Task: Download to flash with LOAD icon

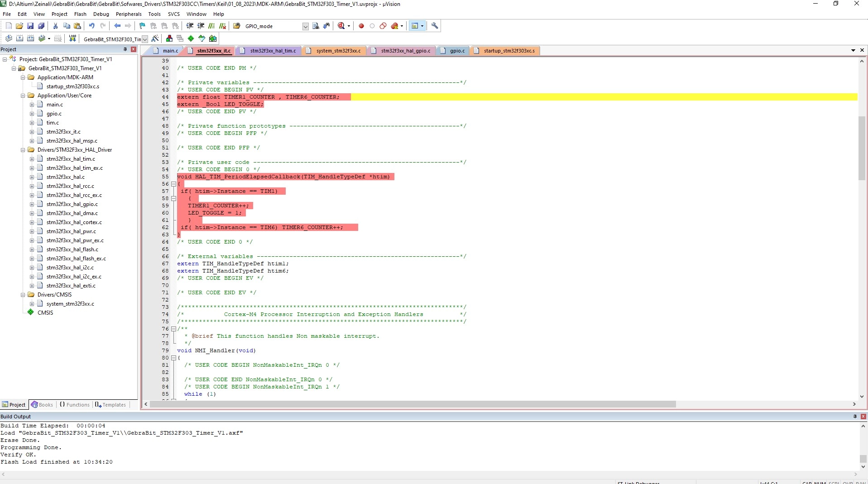Action: pos(72,38)
